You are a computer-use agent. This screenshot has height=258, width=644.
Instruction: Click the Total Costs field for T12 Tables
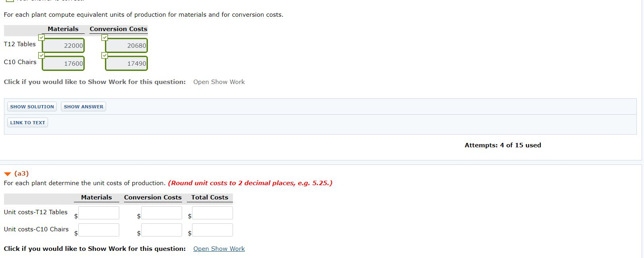coord(212,213)
